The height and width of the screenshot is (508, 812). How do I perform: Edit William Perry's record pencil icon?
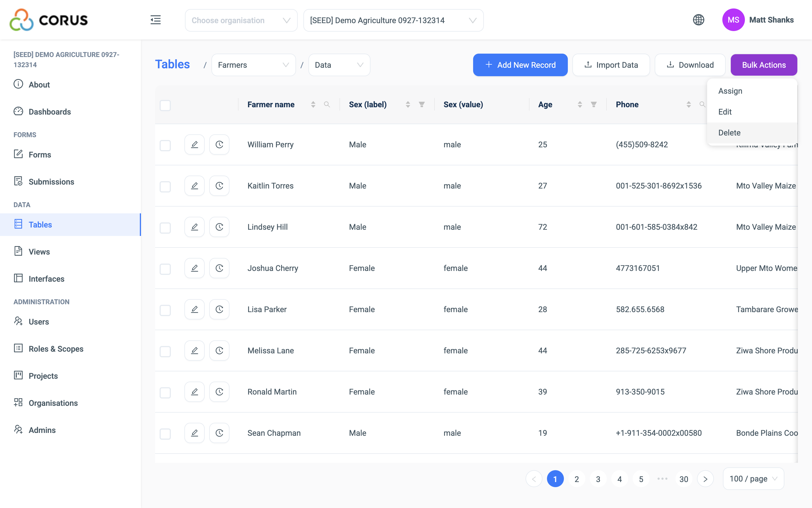click(x=194, y=144)
